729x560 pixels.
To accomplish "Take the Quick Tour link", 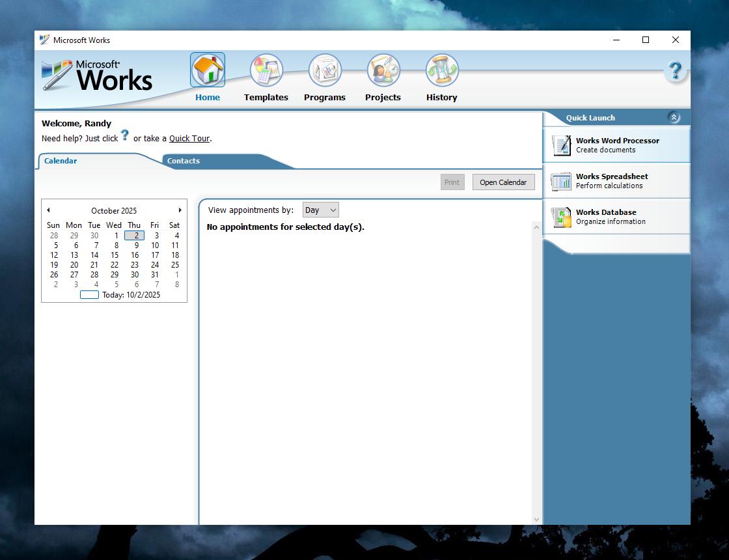I will click(189, 138).
